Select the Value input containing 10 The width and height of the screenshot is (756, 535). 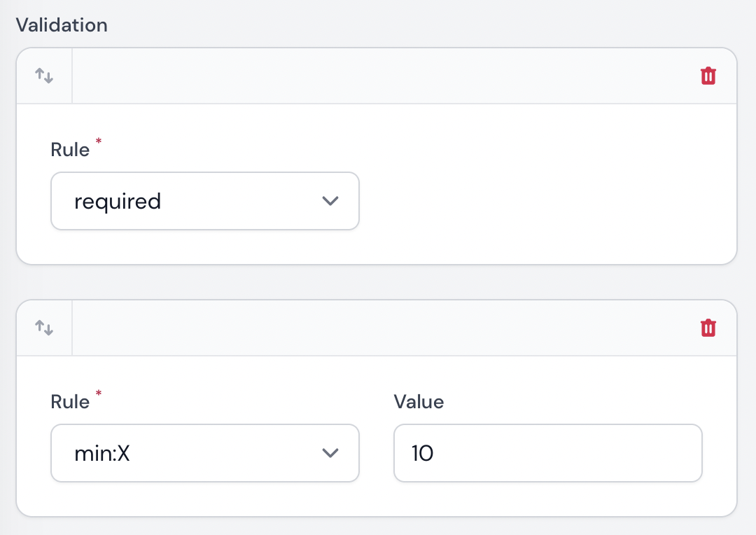click(548, 453)
